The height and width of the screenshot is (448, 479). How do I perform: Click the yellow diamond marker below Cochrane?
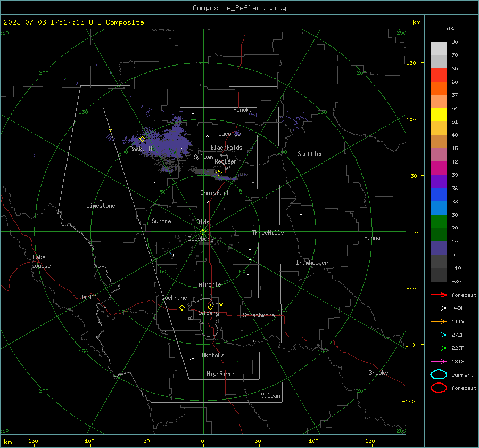coord(182,307)
